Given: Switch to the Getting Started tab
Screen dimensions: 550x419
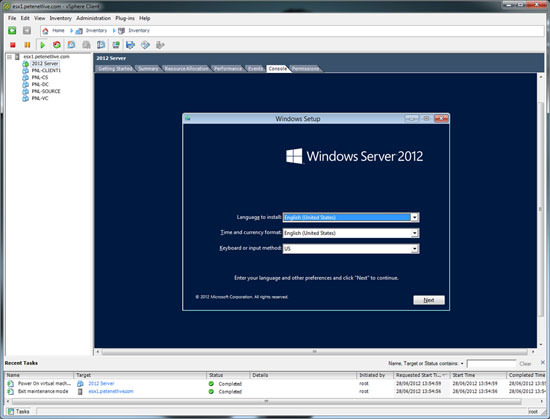Looking at the screenshot, I should click(x=115, y=69).
